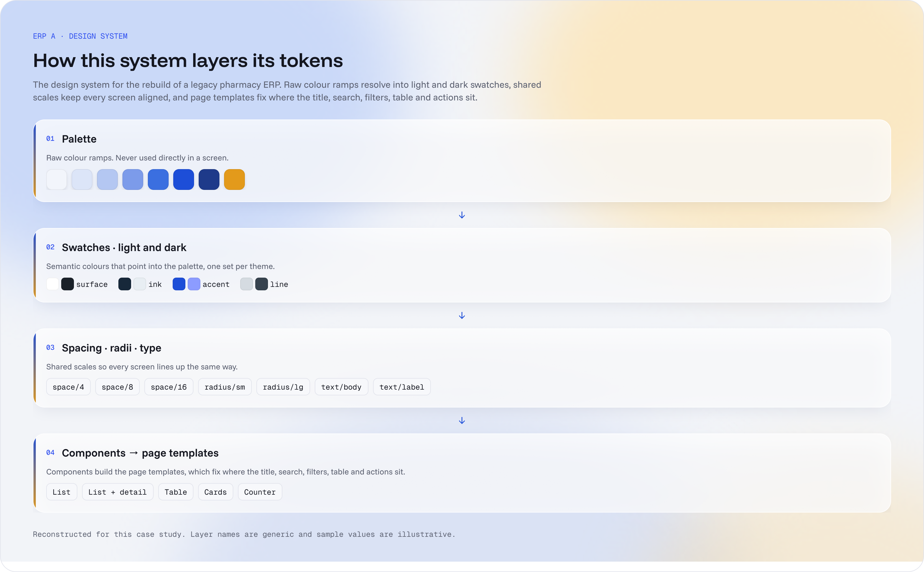Click the radius/lg token chip
924x572 pixels.
[283, 387]
